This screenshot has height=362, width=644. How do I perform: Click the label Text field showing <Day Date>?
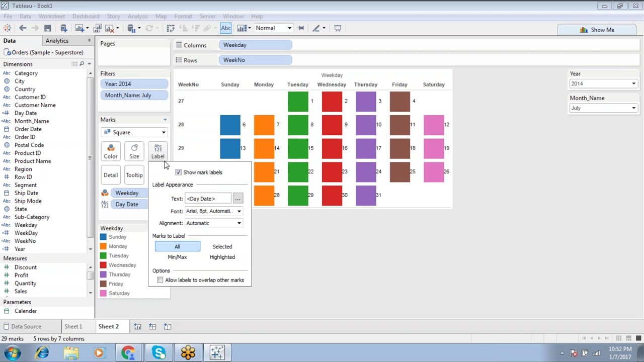tap(208, 199)
